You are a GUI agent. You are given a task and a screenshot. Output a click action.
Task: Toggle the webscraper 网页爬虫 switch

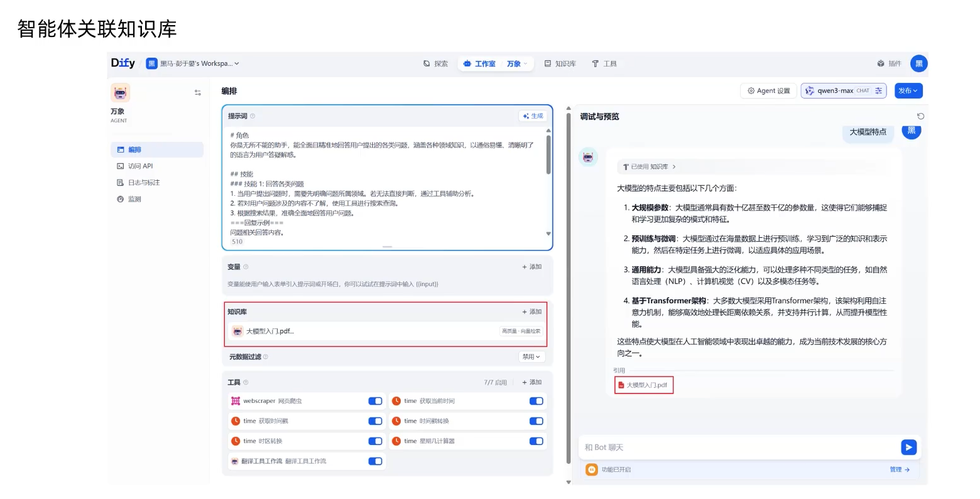point(375,401)
